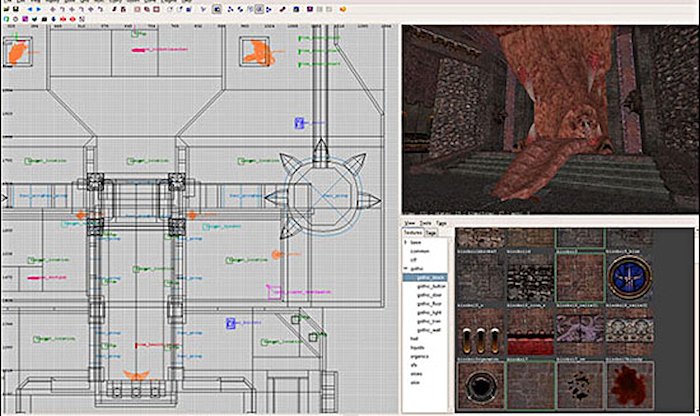The width and height of the screenshot is (700, 416).
Task: Click the magenta icon in second toolbar row
Action: pyautogui.click(x=25, y=19)
